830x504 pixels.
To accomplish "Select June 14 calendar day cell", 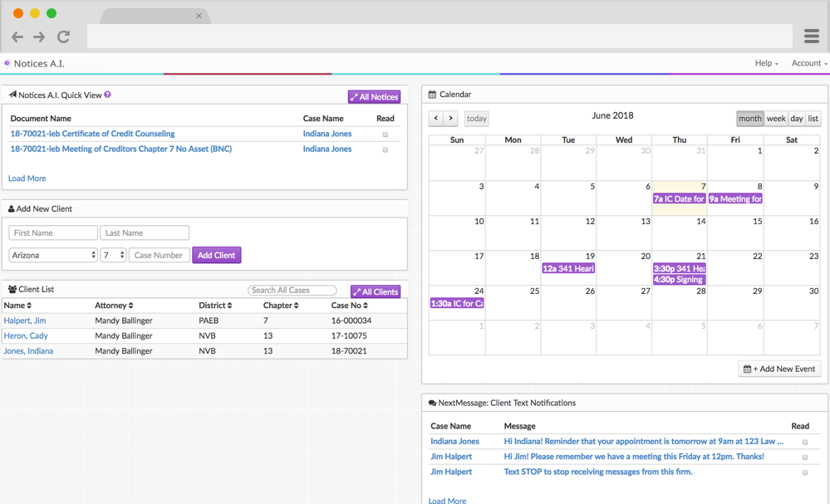I will [x=679, y=232].
